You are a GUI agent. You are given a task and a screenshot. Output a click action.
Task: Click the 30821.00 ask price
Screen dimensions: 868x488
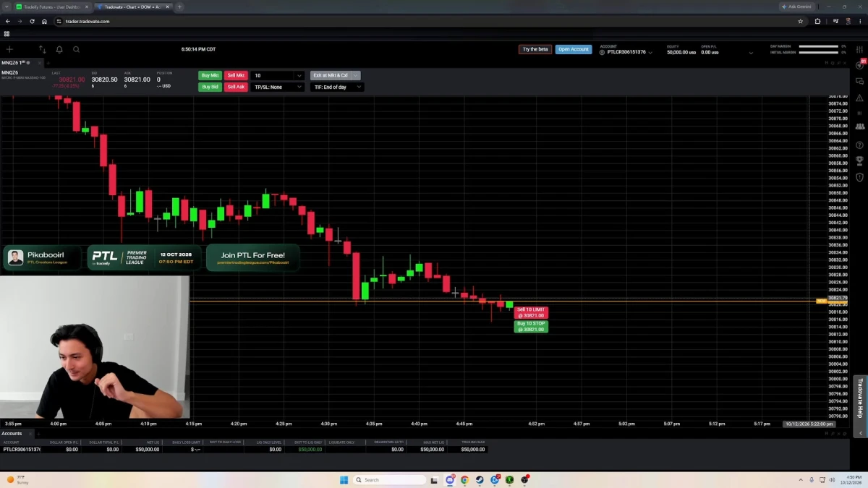click(137, 80)
